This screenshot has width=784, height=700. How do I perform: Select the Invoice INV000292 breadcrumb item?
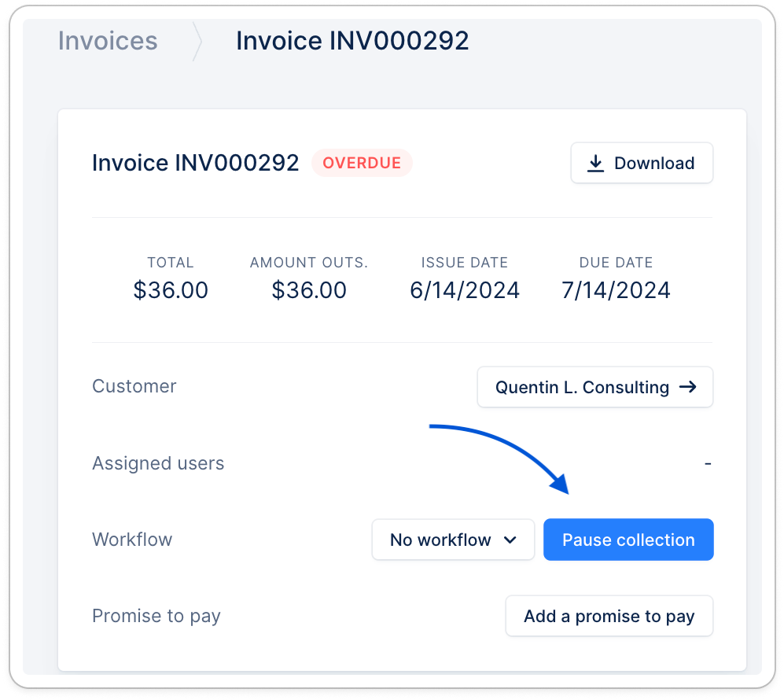[x=352, y=41]
